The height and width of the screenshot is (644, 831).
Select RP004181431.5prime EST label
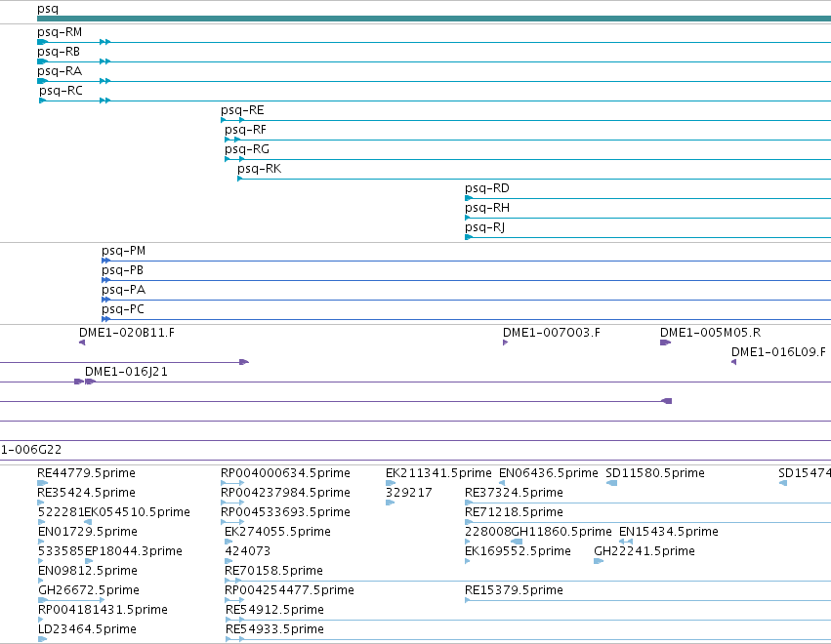103,610
